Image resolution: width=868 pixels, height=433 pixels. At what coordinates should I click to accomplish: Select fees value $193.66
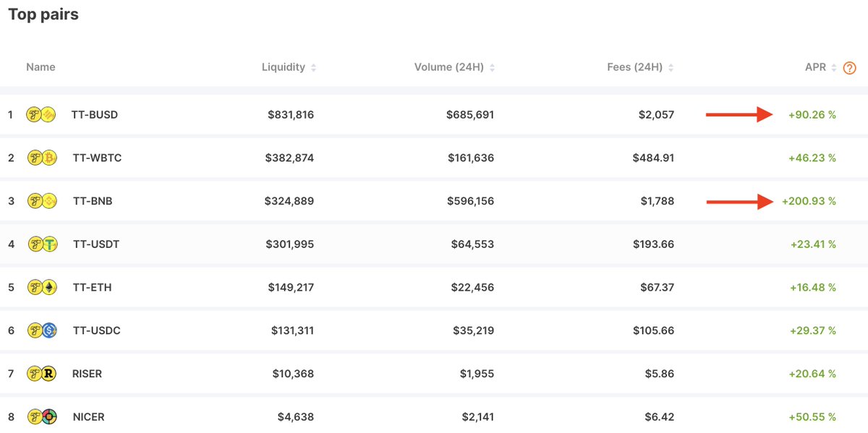point(653,244)
